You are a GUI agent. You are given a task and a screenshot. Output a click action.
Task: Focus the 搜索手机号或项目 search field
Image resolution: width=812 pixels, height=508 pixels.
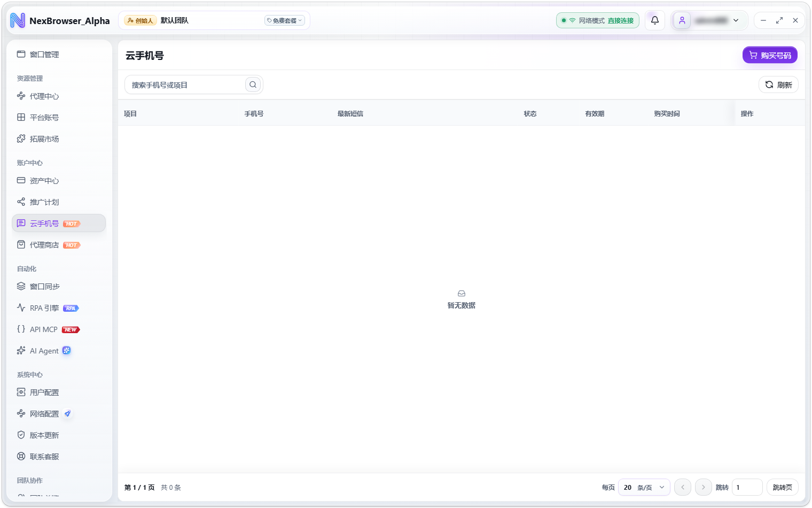coord(185,84)
